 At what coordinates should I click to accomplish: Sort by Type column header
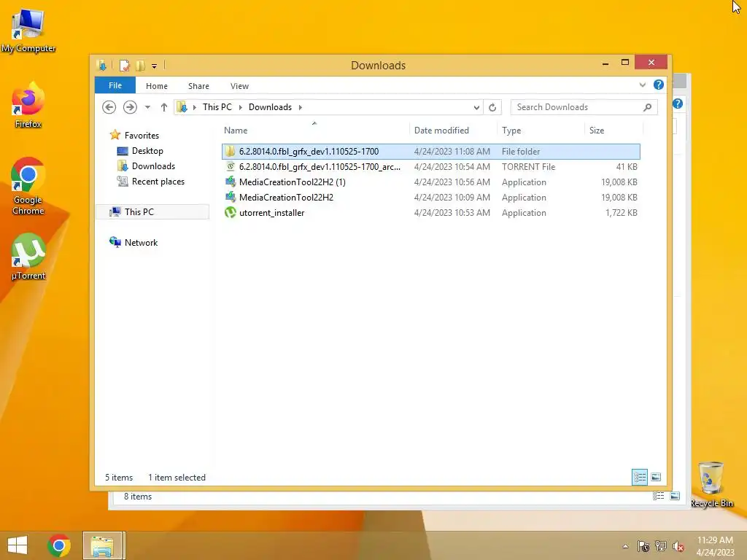pyautogui.click(x=541, y=130)
